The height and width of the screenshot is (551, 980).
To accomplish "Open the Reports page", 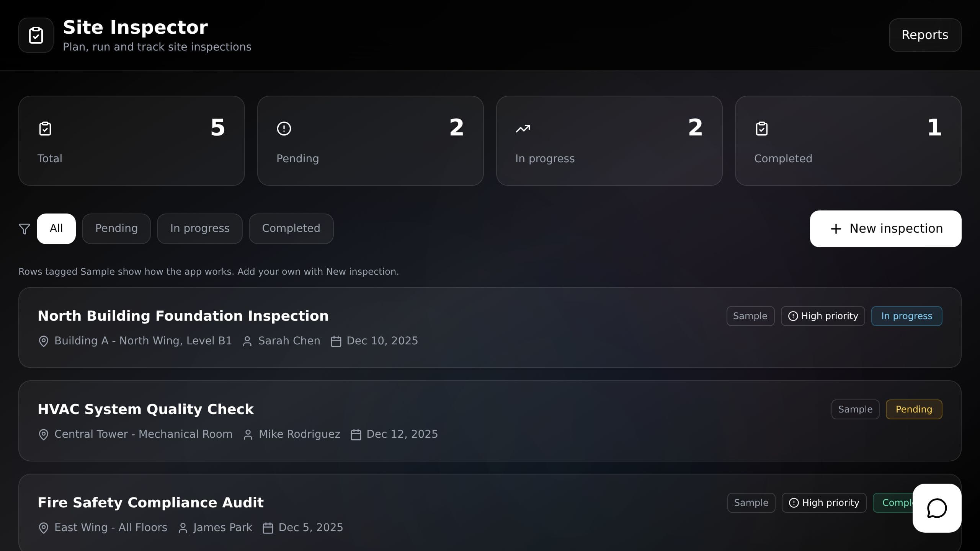I will tap(925, 35).
